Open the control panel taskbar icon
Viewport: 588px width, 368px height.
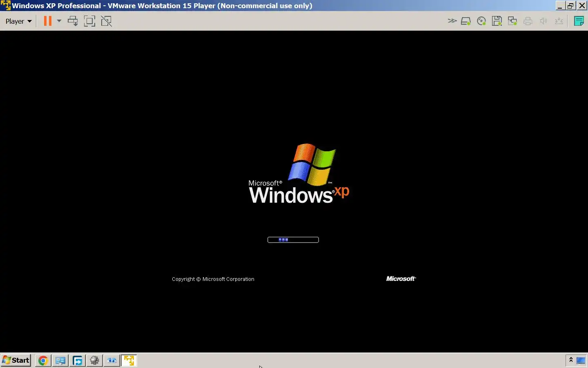(x=60, y=360)
